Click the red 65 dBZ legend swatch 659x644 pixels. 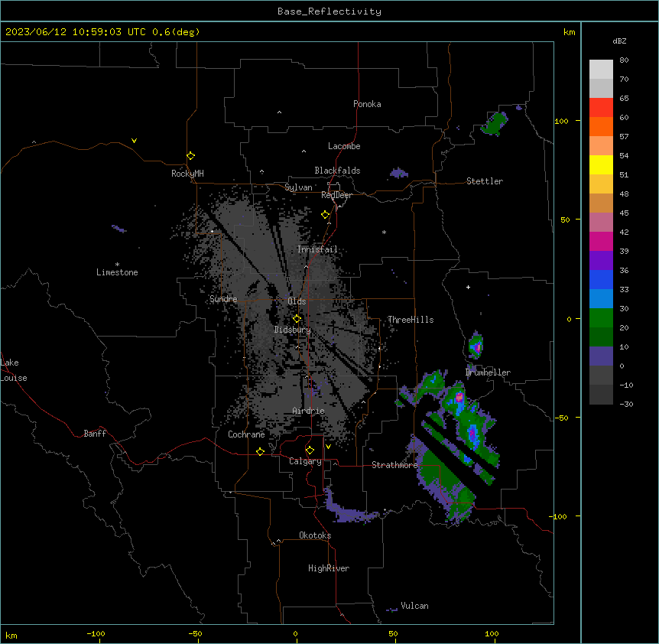click(x=601, y=108)
